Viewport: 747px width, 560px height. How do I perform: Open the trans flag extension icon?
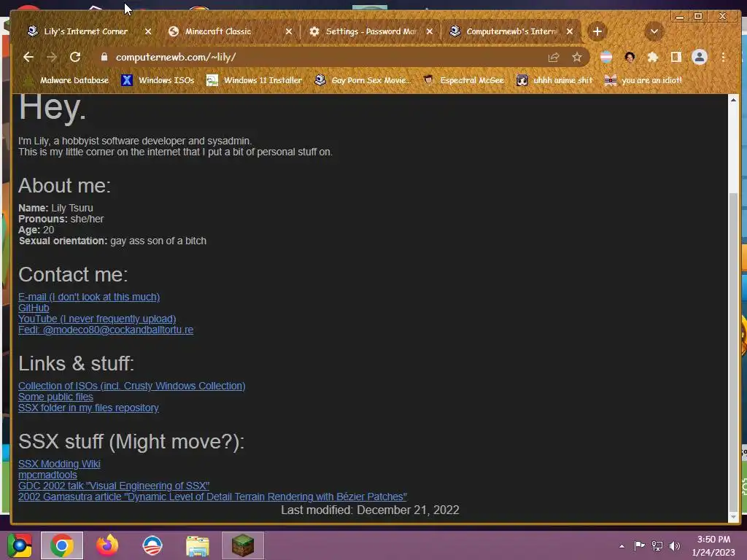606,57
